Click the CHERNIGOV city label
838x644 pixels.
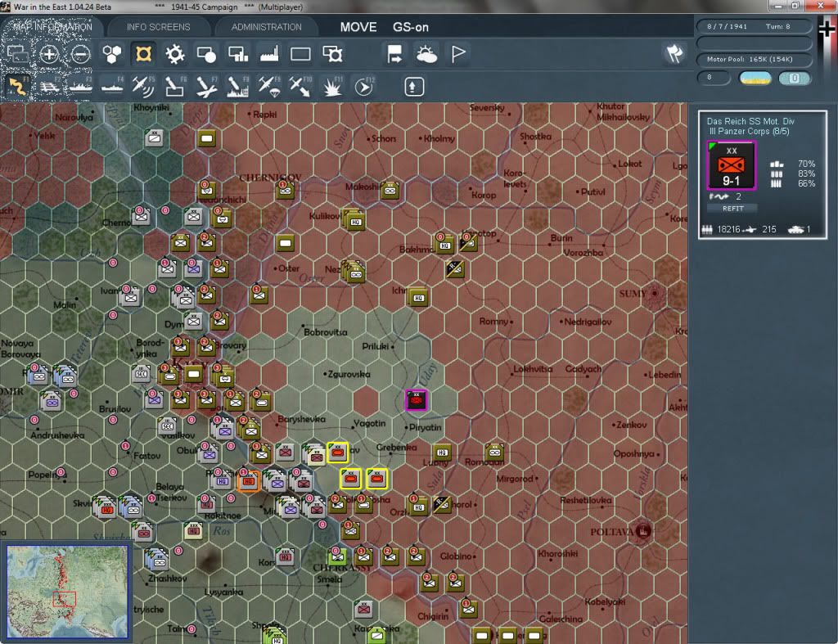coord(270,178)
